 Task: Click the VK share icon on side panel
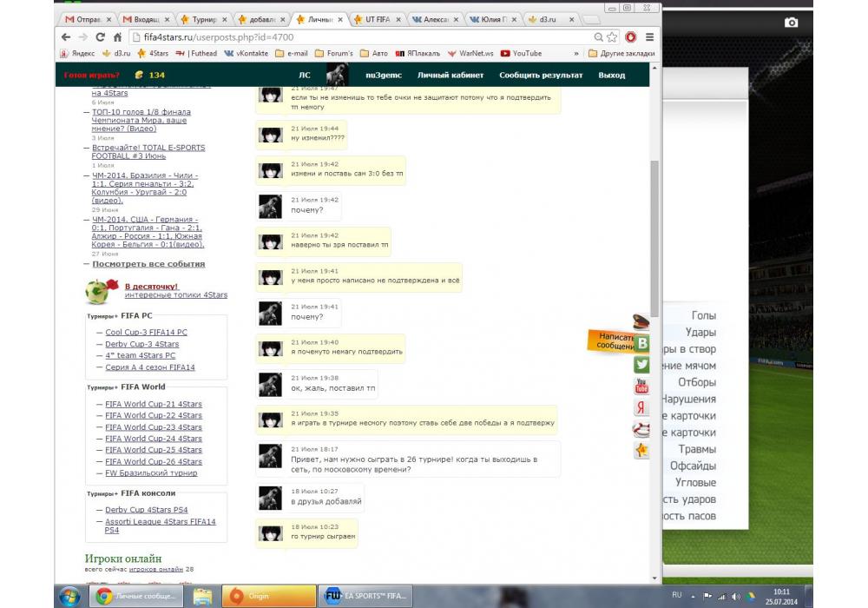click(x=641, y=343)
